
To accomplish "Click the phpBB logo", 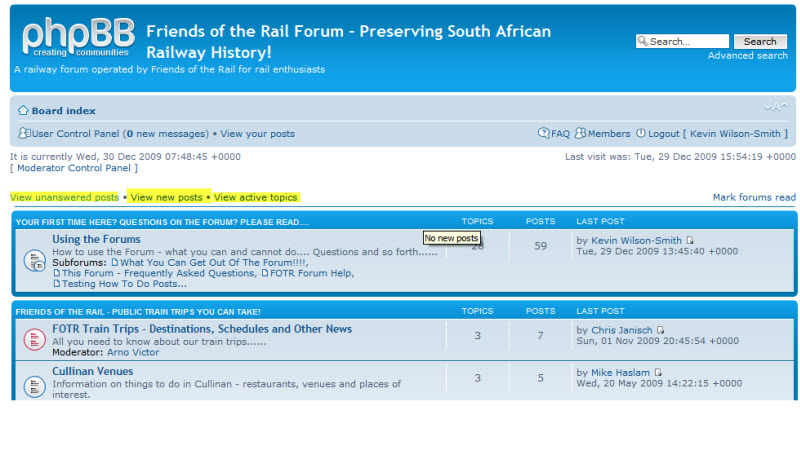I will click(76, 38).
